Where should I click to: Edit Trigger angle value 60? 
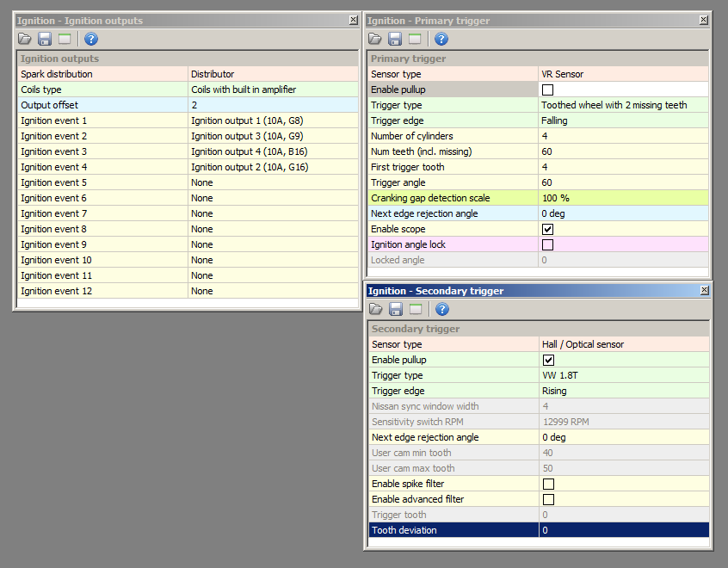[x=623, y=182]
